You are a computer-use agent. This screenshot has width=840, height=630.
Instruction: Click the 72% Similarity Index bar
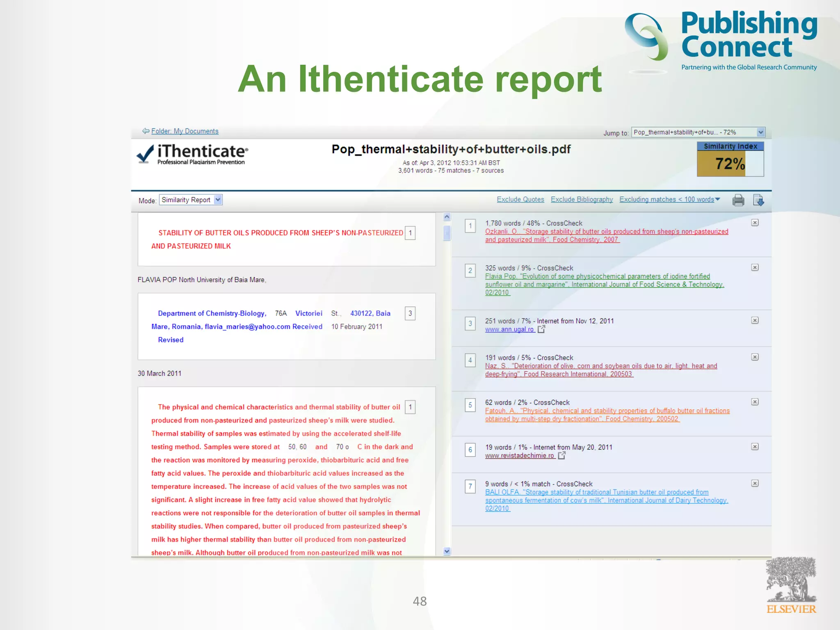730,164
